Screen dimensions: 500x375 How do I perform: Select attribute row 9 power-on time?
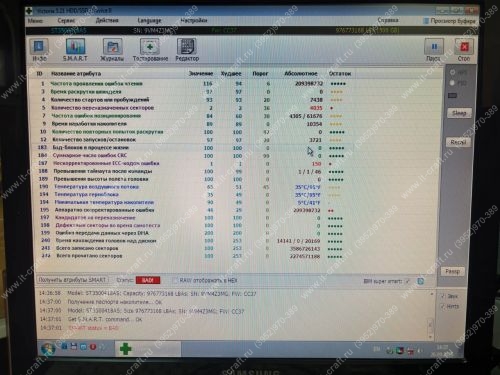195,124
